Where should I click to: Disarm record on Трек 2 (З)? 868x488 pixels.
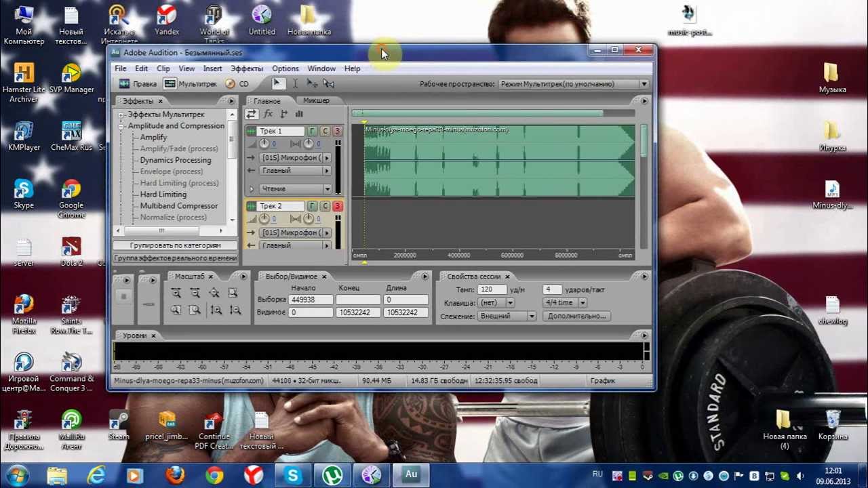pos(337,206)
